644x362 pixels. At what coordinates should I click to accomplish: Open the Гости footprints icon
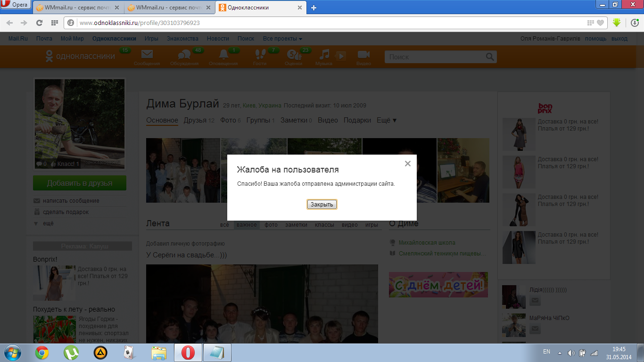[x=260, y=55]
